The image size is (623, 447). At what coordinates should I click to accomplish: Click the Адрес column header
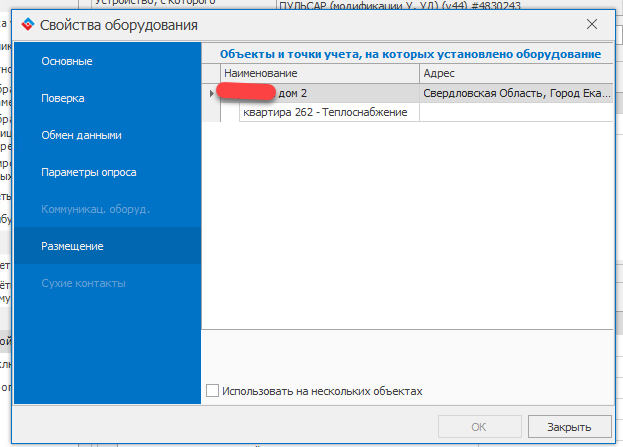point(515,74)
